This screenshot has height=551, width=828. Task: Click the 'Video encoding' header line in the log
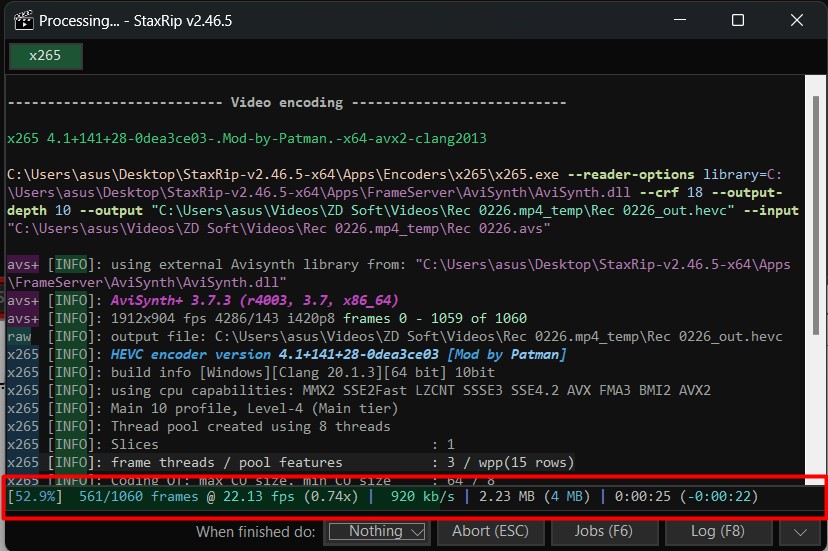tap(286, 102)
